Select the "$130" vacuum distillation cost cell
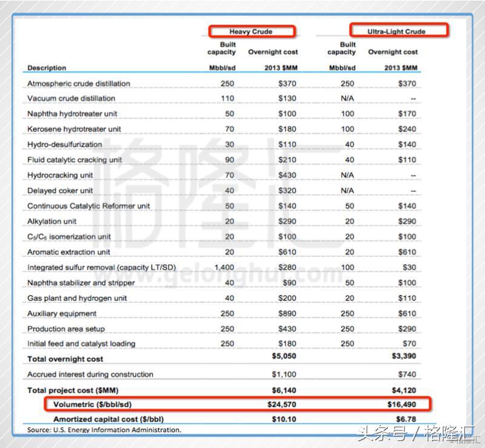485x448 pixels. 287,98
